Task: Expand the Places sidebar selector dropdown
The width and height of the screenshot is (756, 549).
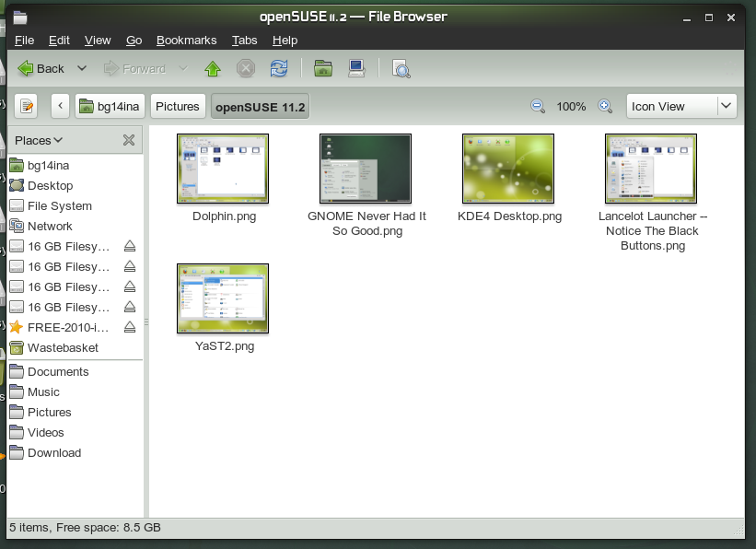Action: pos(40,140)
